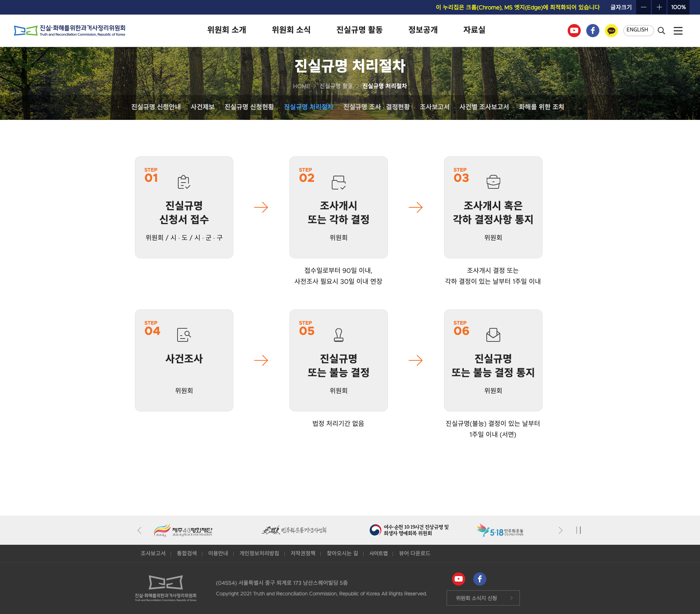
Task: Open the YouTube icon in the header
Action: coord(574,31)
